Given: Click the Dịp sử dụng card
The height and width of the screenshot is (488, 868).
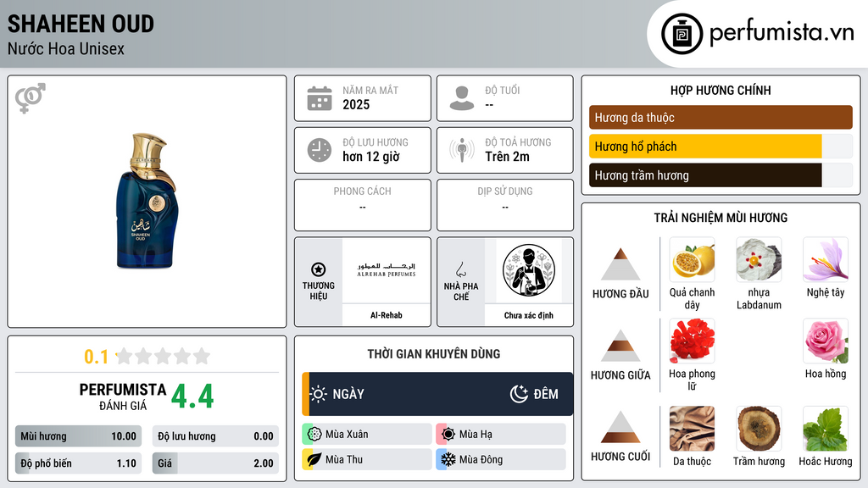Looking at the screenshot, I should click(x=505, y=205).
